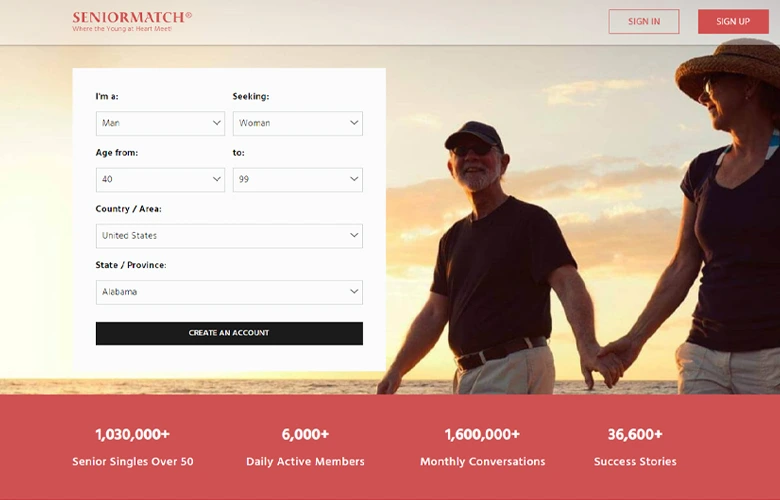Click the Monthly Conversations statistic
780x500 pixels.
tap(483, 447)
